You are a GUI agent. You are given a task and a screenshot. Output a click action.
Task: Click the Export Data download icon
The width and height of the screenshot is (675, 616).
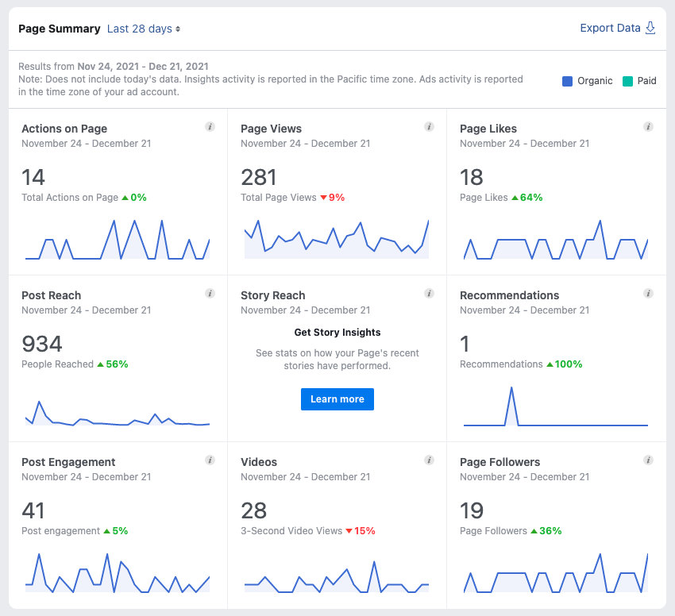pos(650,29)
